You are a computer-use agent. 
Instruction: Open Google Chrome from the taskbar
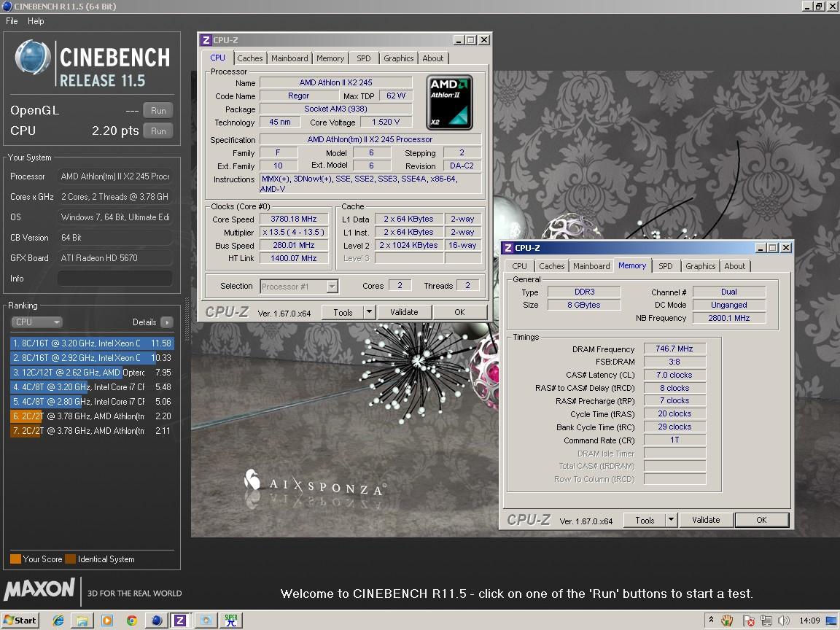[x=132, y=621]
